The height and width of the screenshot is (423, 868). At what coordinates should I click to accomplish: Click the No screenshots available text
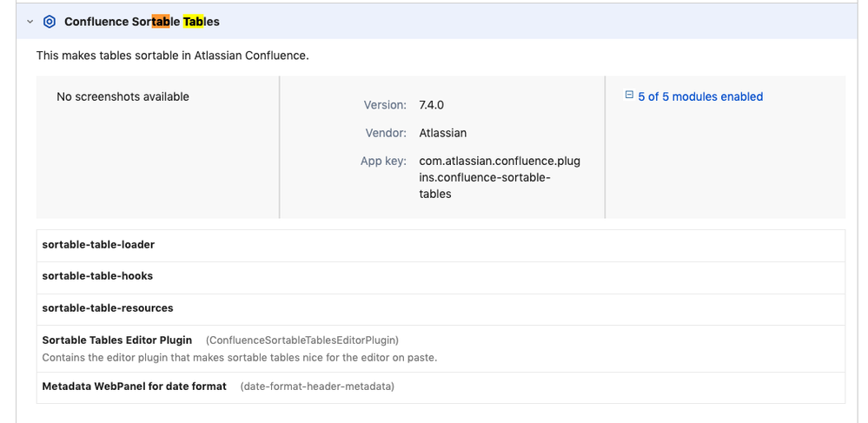coord(123,96)
